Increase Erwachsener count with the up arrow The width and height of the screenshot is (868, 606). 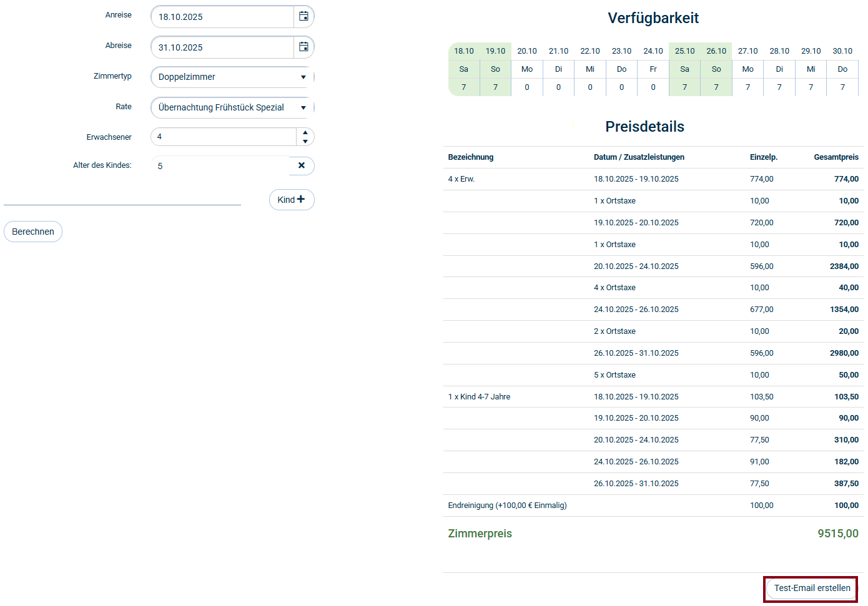point(305,132)
